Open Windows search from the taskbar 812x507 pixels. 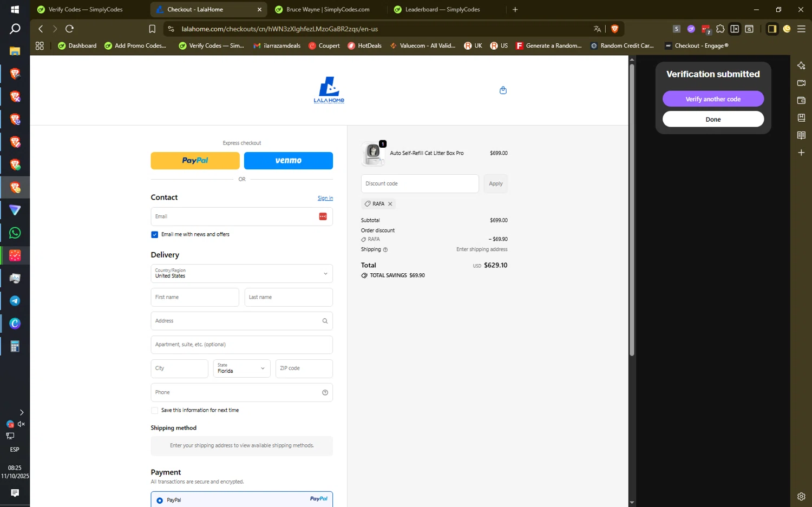(15, 29)
